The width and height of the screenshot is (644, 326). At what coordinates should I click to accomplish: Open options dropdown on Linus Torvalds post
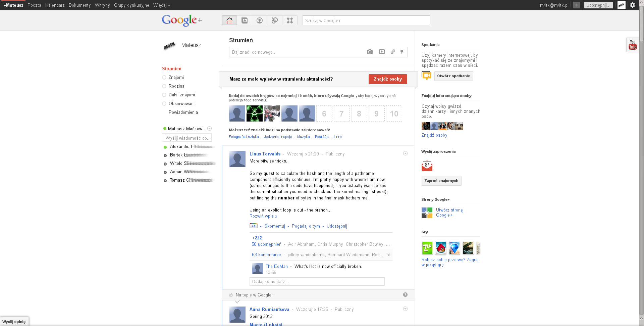(x=405, y=153)
